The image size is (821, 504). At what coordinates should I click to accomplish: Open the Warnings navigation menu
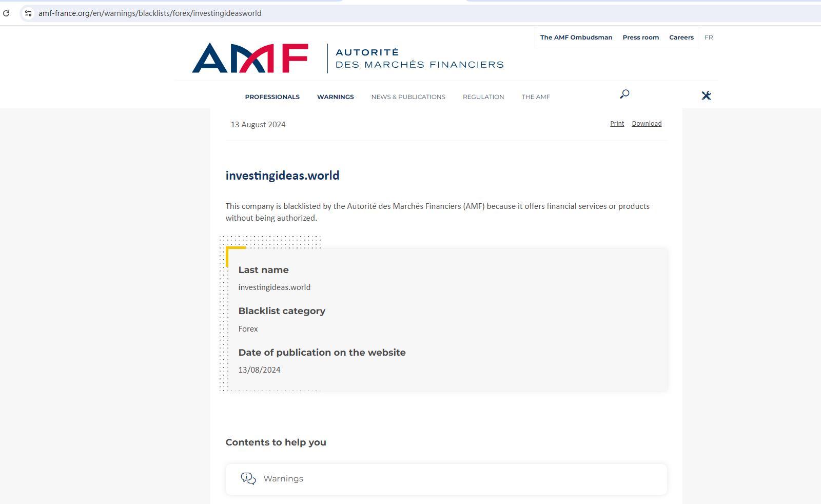tap(335, 97)
